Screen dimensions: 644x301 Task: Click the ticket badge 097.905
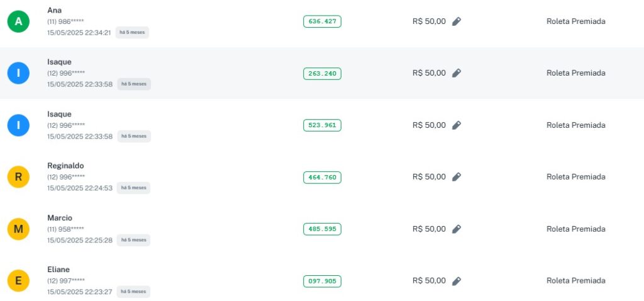coord(322,281)
